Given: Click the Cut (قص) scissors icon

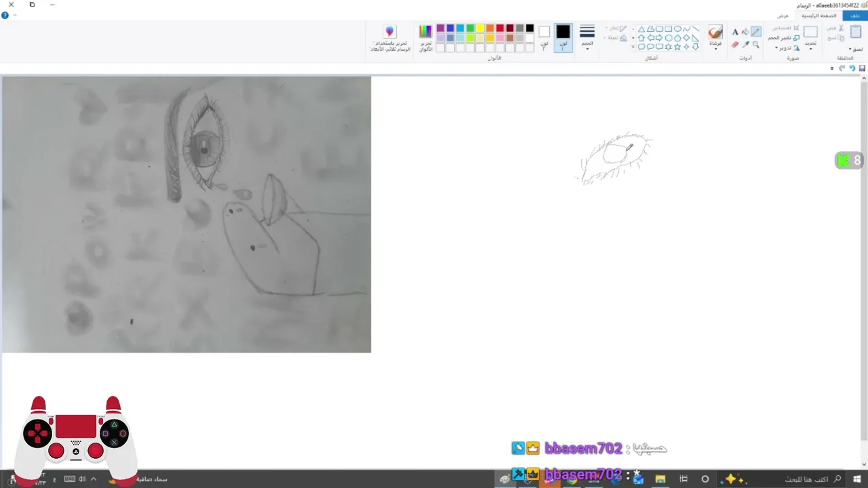Looking at the screenshot, I should point(842,28).
